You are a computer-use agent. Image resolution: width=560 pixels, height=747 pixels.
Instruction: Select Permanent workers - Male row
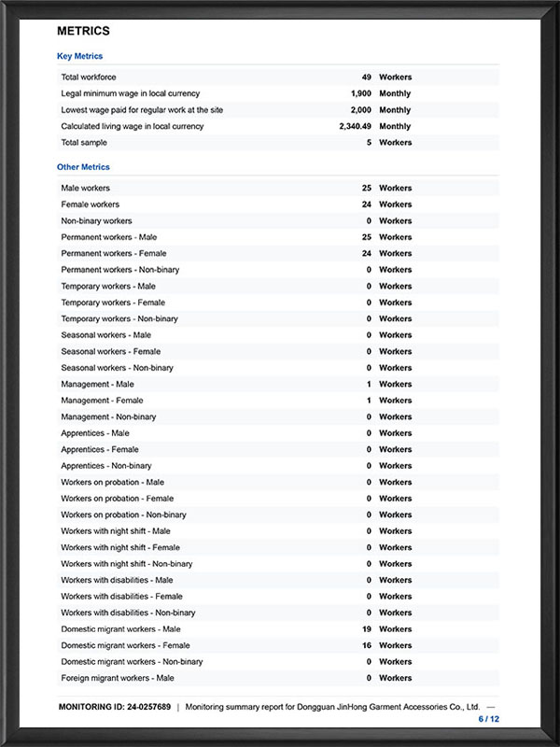278,237
